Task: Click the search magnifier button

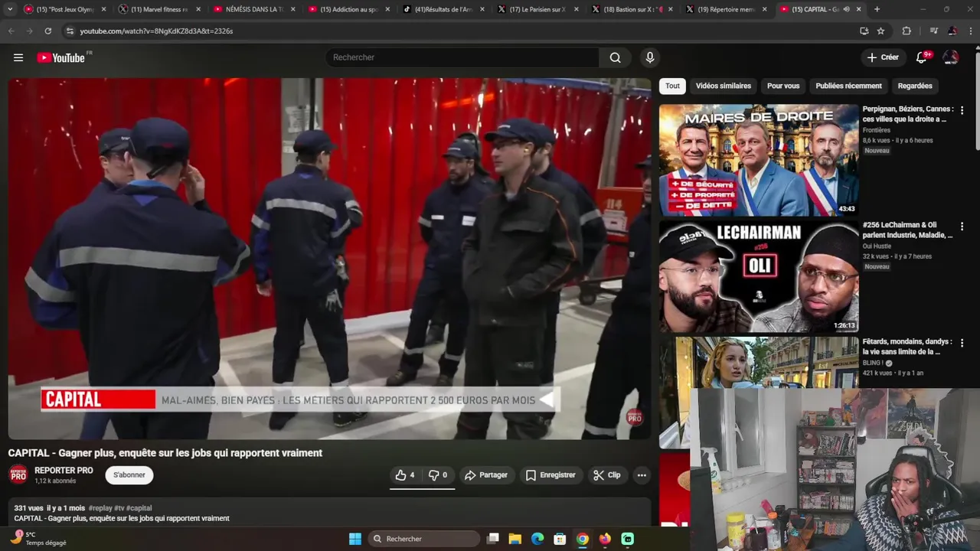Action: [615, 57]
